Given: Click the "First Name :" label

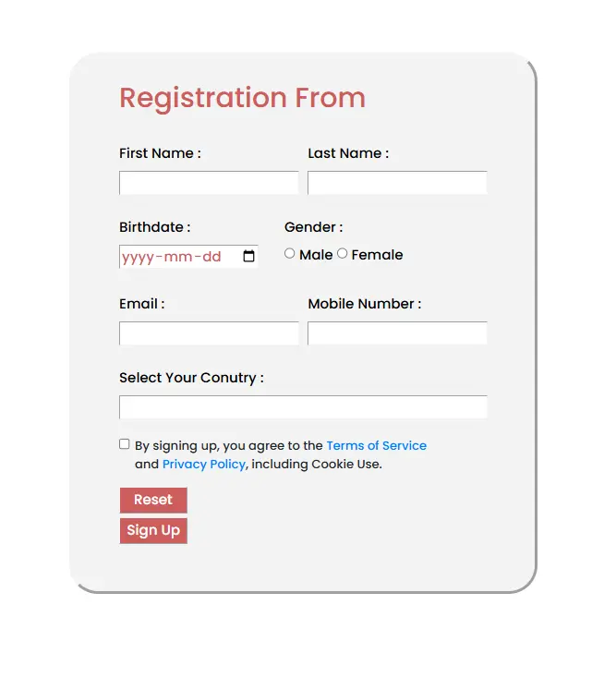Looking at the screenshot, I should tap(160, 153).
